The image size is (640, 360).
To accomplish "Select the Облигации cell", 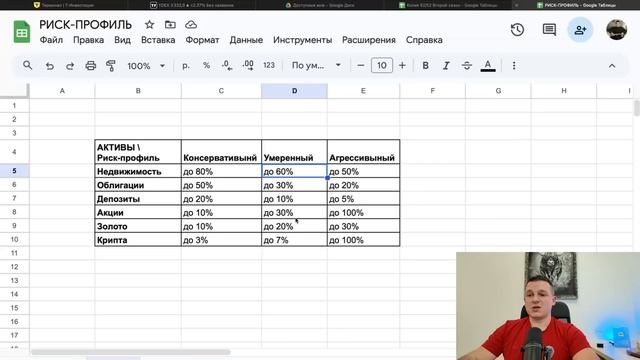I will (138, 185).
